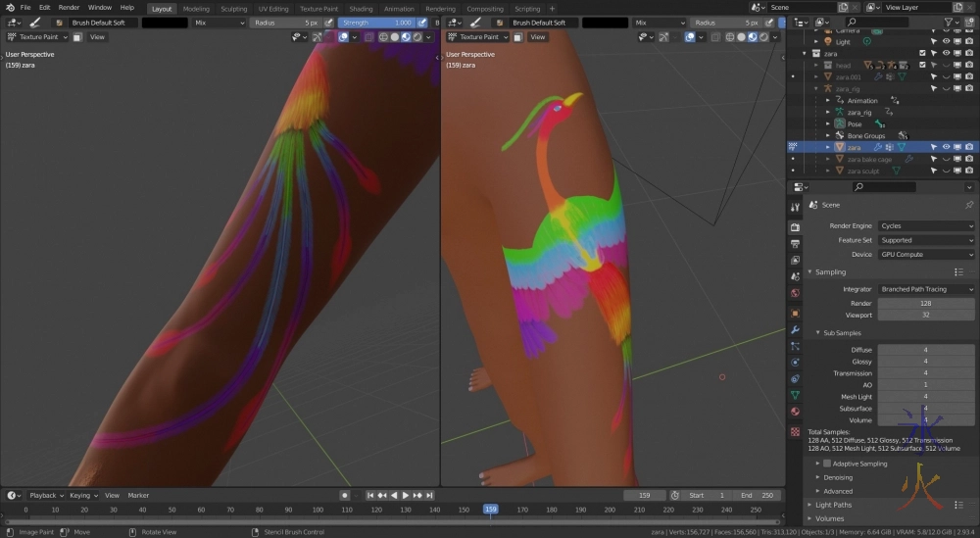Click the brush Strength slider
Viewport: 980px width, 538px height.
(x=376, y=23)
